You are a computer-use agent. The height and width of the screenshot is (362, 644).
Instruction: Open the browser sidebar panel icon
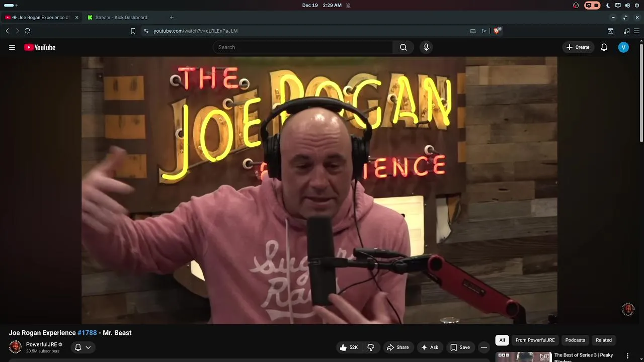point(610,31)
